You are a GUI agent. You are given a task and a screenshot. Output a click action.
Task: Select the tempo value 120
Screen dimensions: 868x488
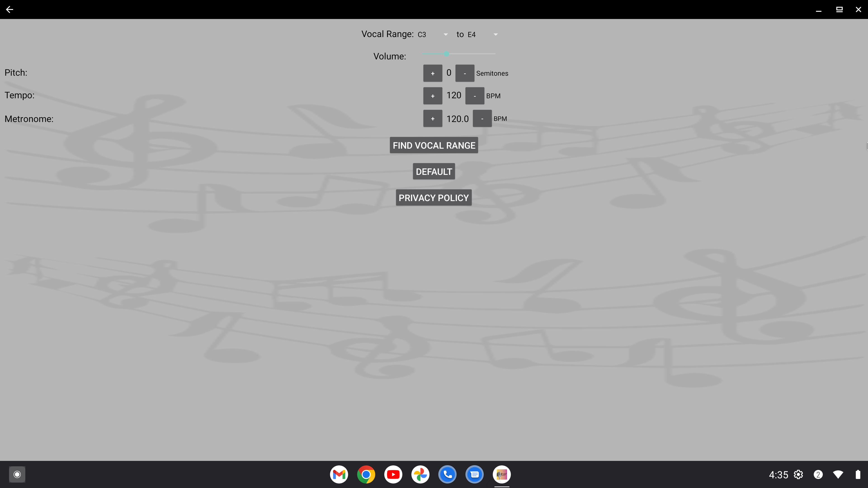pos(454,95)
